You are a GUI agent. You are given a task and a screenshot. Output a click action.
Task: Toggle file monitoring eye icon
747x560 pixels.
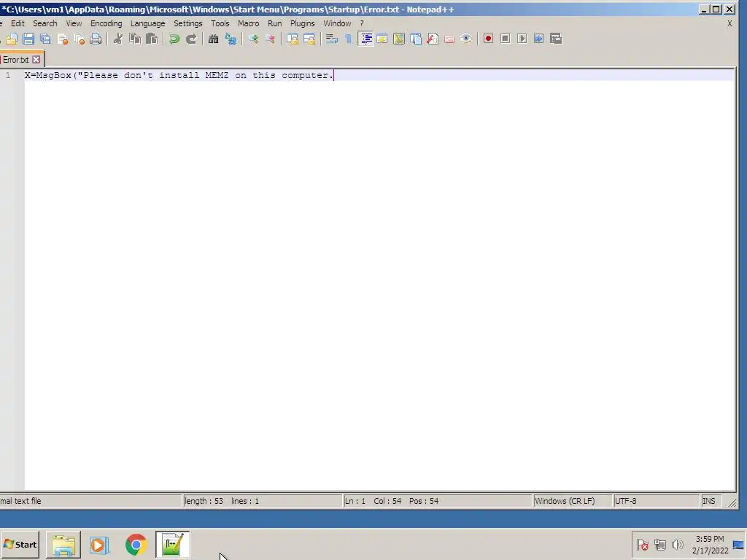466,39
